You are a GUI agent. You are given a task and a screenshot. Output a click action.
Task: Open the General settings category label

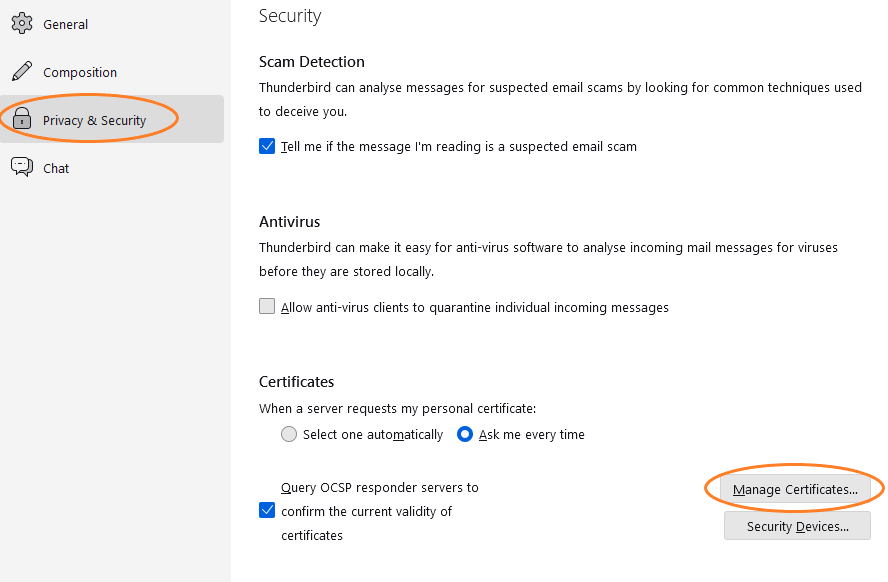click(x=65, y=24)
